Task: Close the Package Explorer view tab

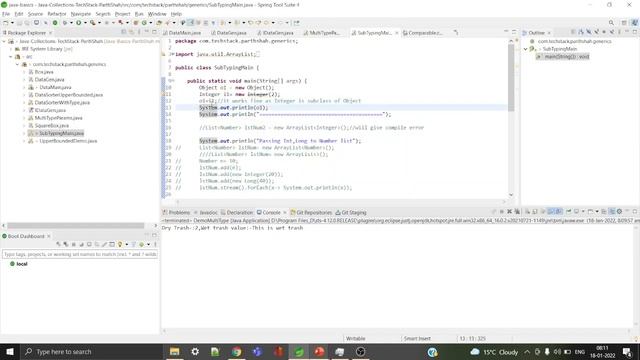Action: (x=50, y=33)
